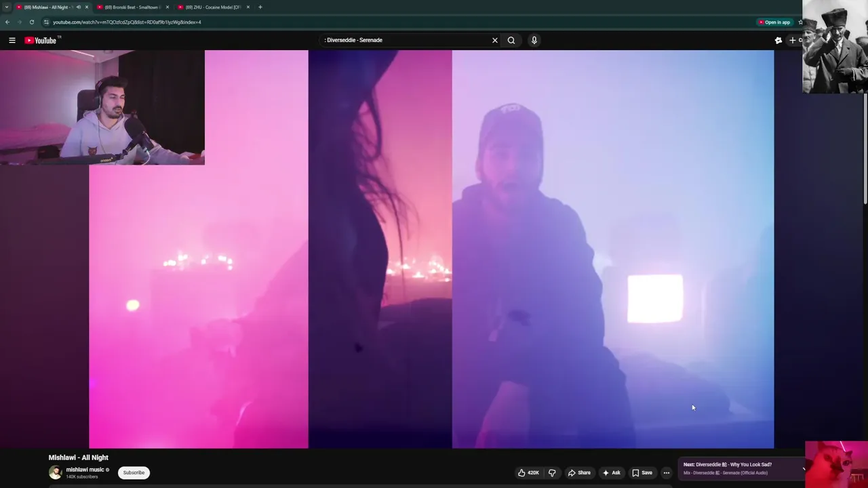Start voice search with the microphone

(534, 40)
